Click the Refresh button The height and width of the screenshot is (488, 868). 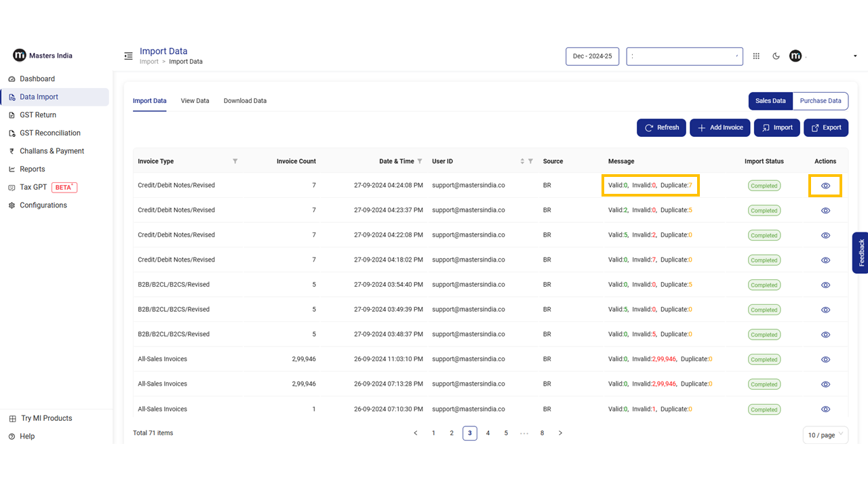click(661, 127)
